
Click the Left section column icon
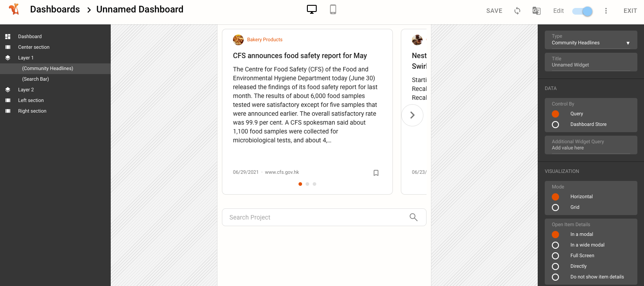click(8, 100)
